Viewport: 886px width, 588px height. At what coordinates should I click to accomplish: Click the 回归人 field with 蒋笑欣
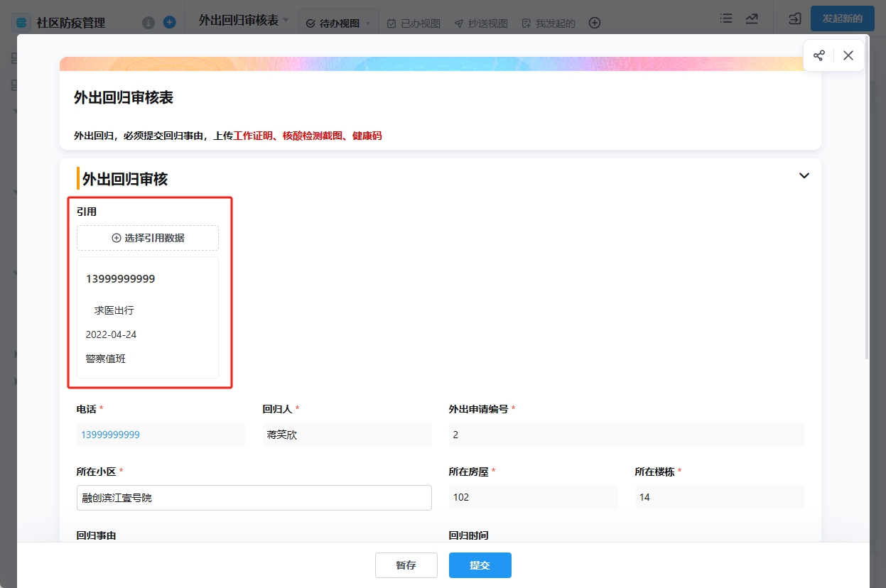click(347, 435)
